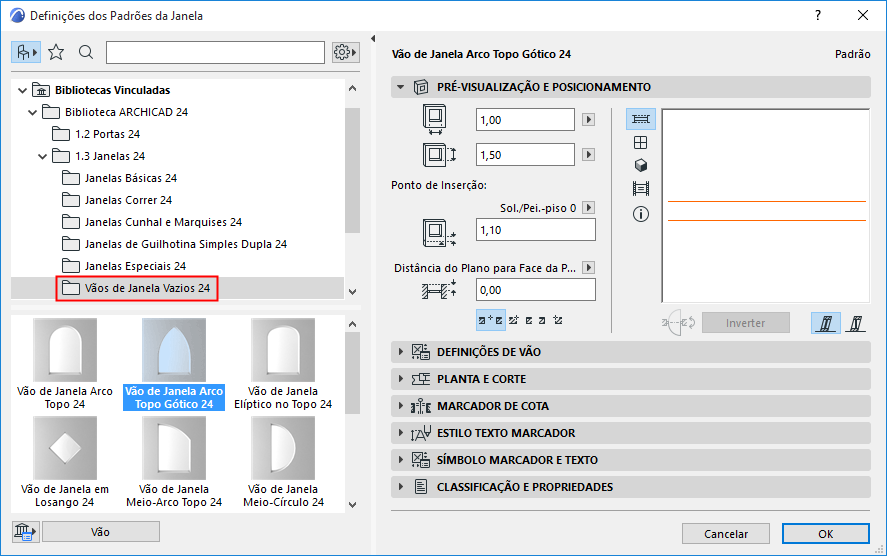The height and width of the screenshot is (556, 887).
Task: Click the sill height icon
Action: pyautogui.click(x=439, y=232)
